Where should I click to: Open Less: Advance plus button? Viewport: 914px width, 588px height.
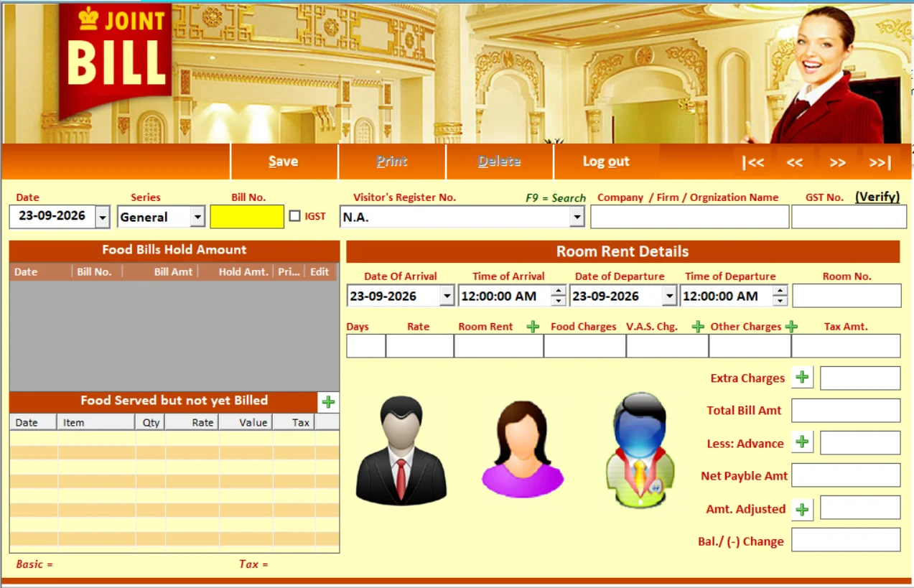(802, 442)
